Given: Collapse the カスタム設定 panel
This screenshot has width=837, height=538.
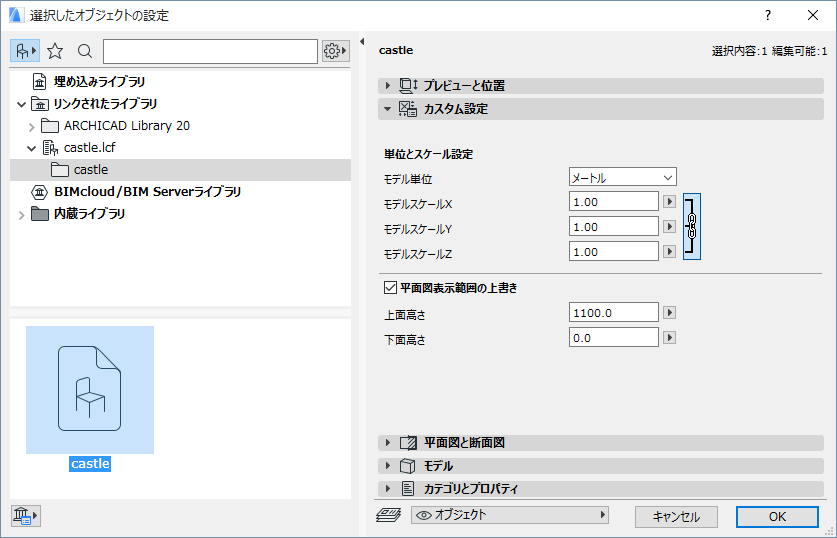Looking at the screenshot, I should point(388,109).
